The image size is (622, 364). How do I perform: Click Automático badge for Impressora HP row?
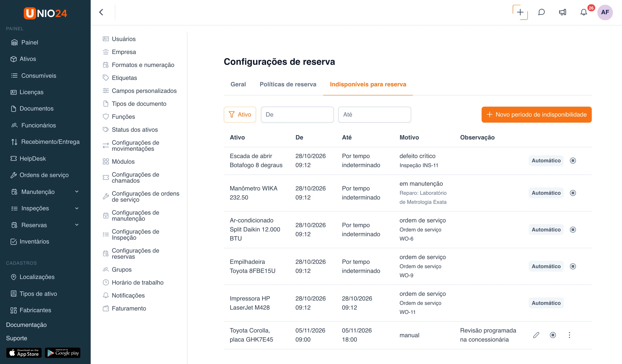click(x=546, y=303)
